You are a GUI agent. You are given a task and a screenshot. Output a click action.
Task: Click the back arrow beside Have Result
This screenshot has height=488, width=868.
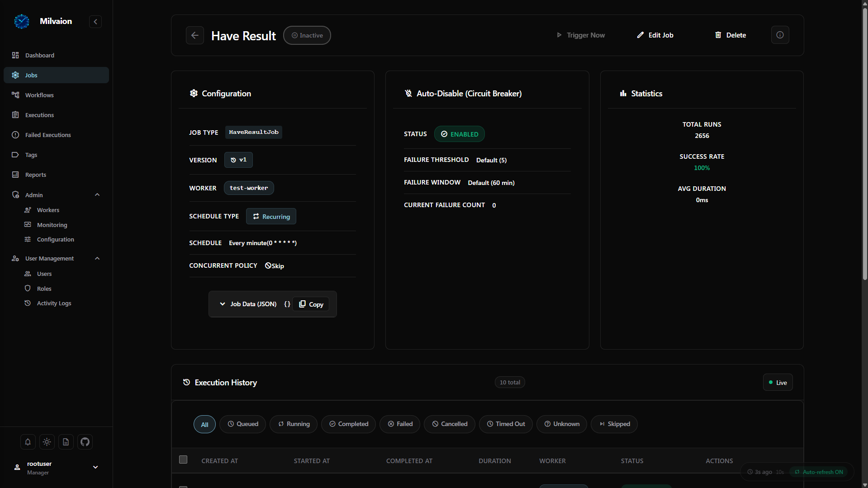pos(195,35)
